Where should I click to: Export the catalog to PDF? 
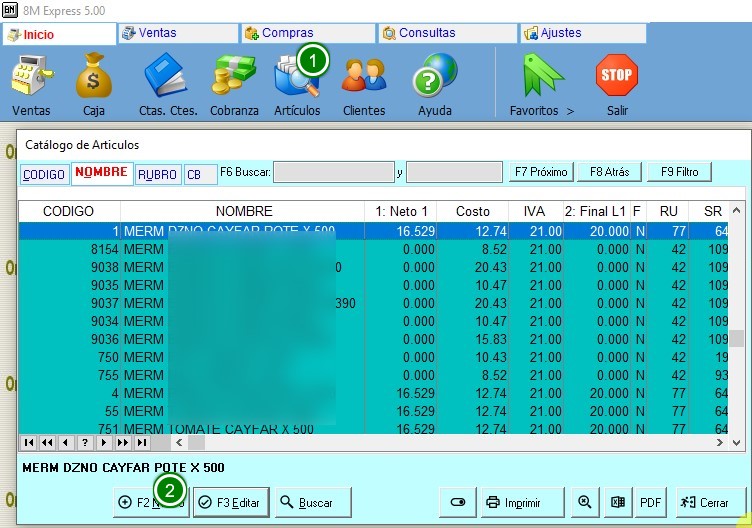(650, 502)
